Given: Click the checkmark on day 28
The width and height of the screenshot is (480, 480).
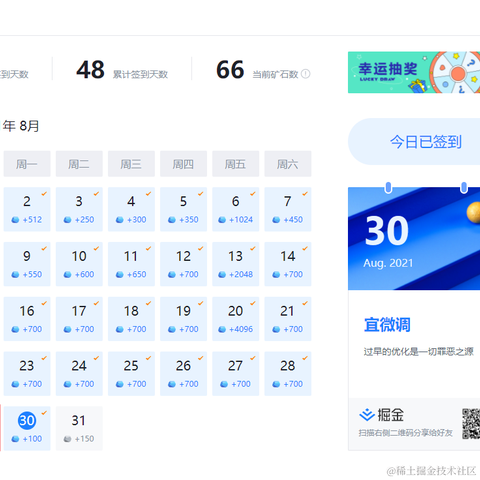Looking at the screenshot, I should pyautogui.click(x=305, y=358).
